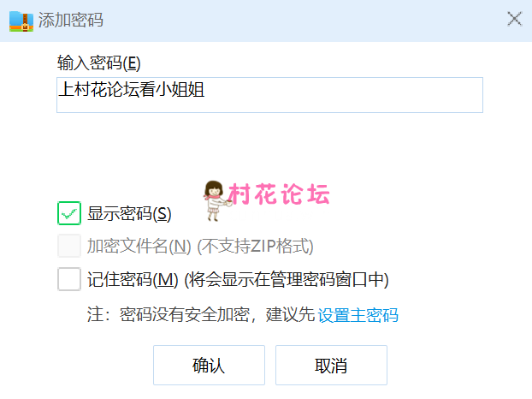Cancel with the 取消 button
Screen dimensions: 532x399
click(x=331, y=366)
